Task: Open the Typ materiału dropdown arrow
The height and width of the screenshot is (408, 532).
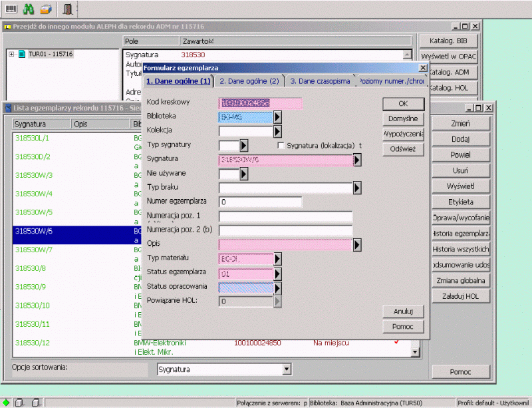Action: [277, 259]
